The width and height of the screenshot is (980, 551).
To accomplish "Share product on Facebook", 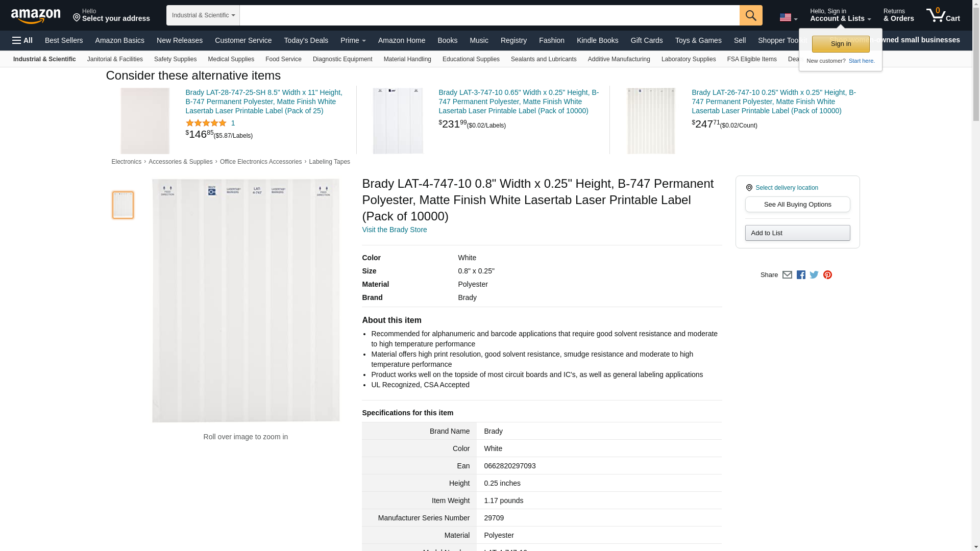I will click(801, 275).
